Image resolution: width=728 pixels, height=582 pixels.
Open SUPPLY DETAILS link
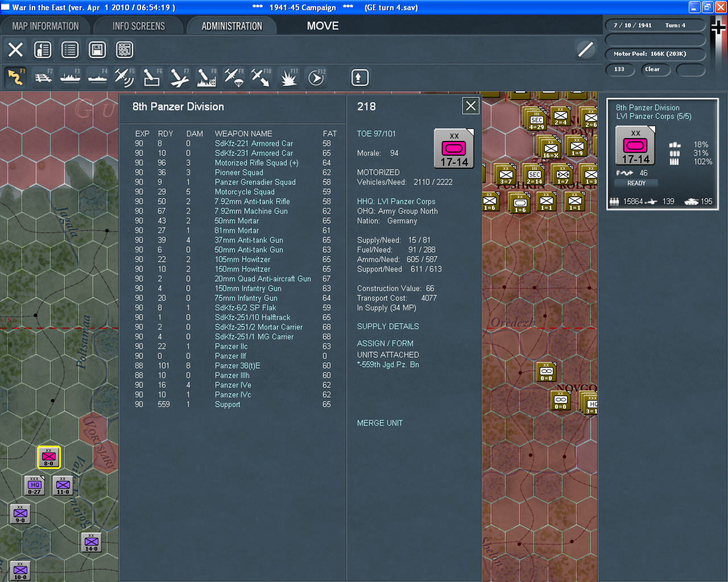[388, 326]
